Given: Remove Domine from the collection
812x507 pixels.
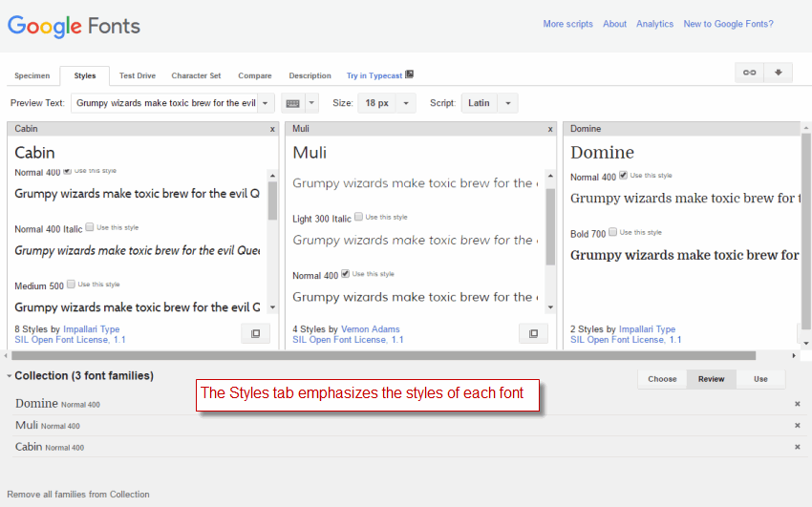Looking at the screenshot, I should click(798, 404).
